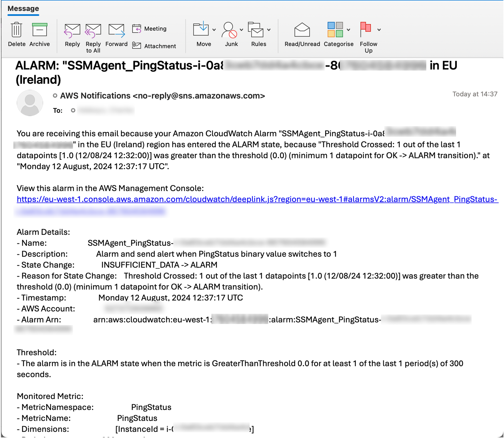The width and height of the screenshot is (504, 438).
Task: Open the Follow Up dropdown
Action: click(379, 29)
